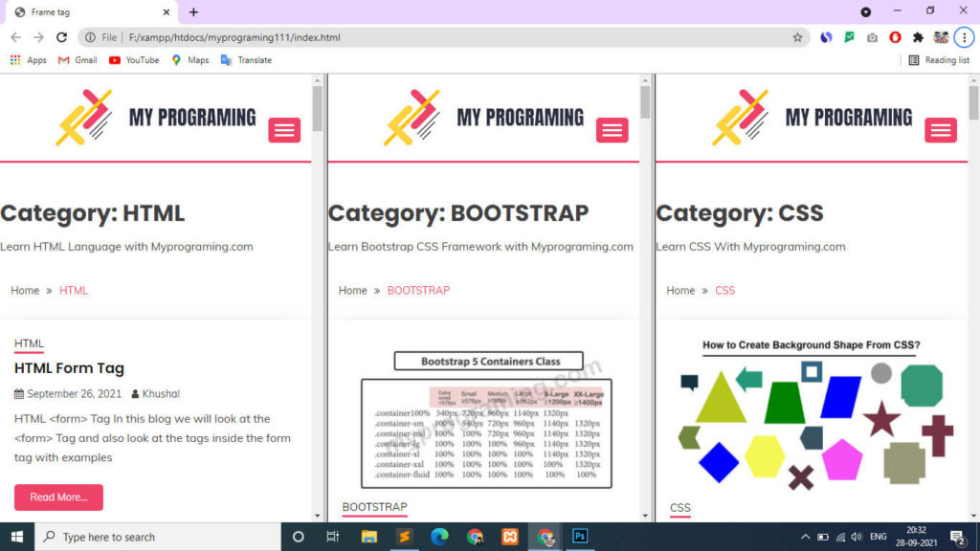Open the pink hamburger menu on the webpage
The width and height of the screenshot is (980, 551).
pyautogui.click(x=283, y=130)
